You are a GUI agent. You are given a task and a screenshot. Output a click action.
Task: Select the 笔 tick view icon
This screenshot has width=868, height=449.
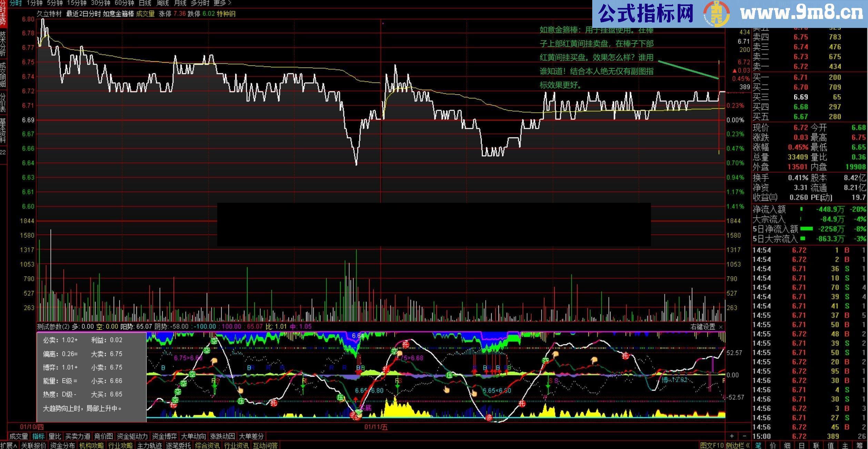758,445
